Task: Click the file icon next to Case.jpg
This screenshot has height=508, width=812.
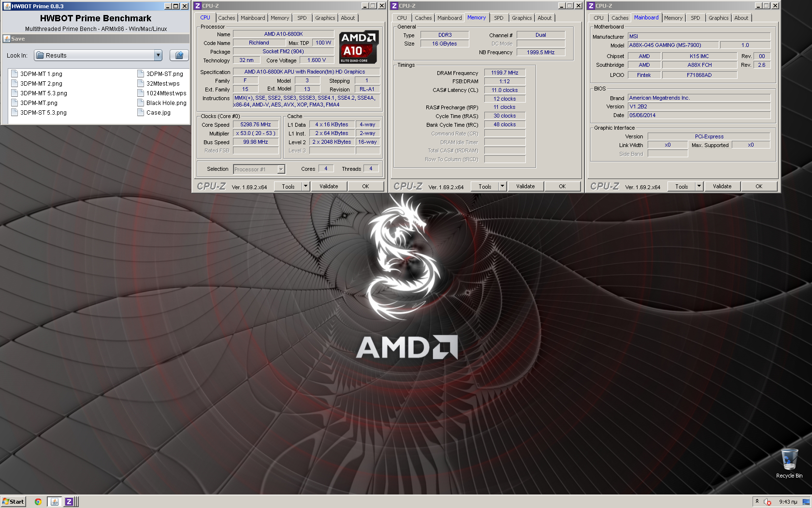Action: 141,112
